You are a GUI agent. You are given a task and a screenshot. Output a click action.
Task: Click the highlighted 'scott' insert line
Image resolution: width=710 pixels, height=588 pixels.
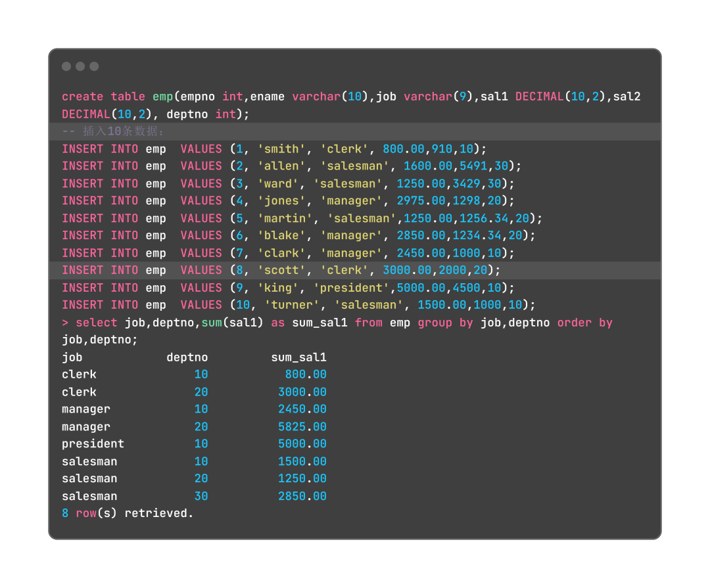355,270
